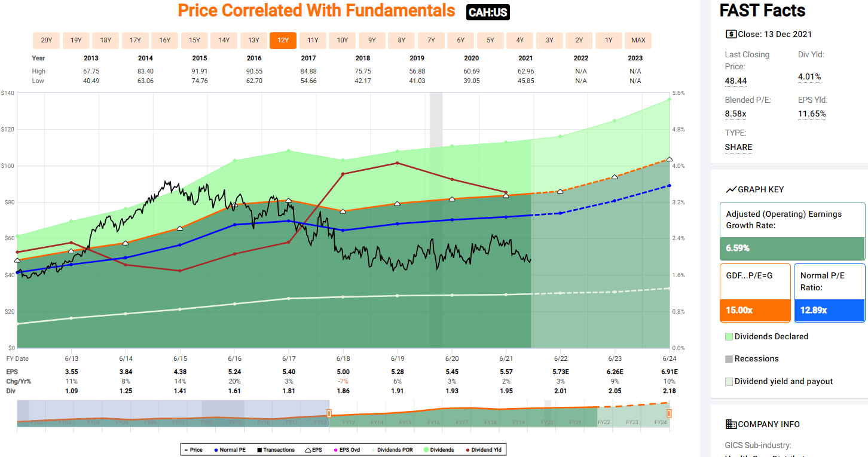
Task: Select the 3Y time range
Action: 549,41
